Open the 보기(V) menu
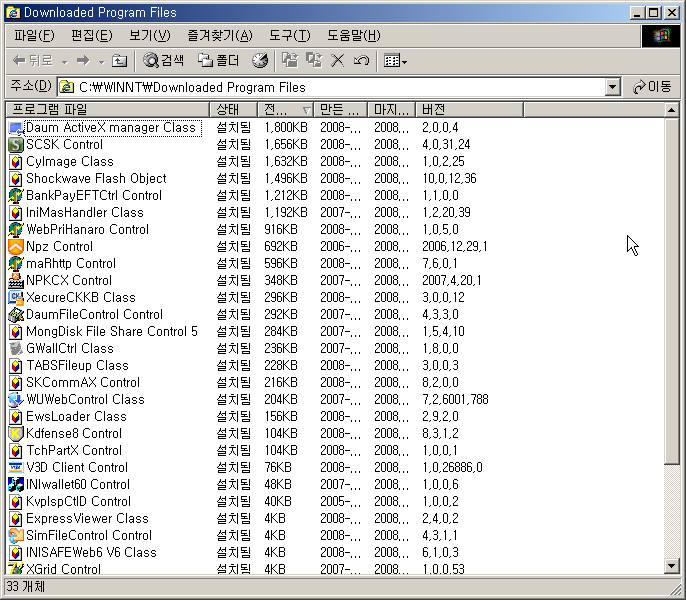Screen dimensions: 686x600 [150, 35]
